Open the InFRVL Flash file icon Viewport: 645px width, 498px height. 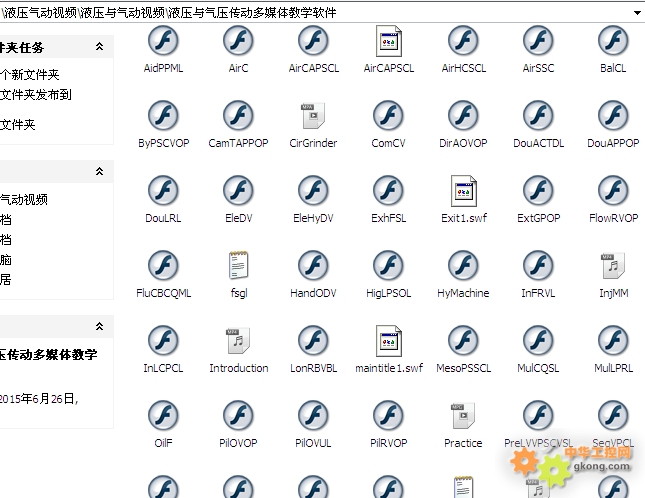coord(538,265)
